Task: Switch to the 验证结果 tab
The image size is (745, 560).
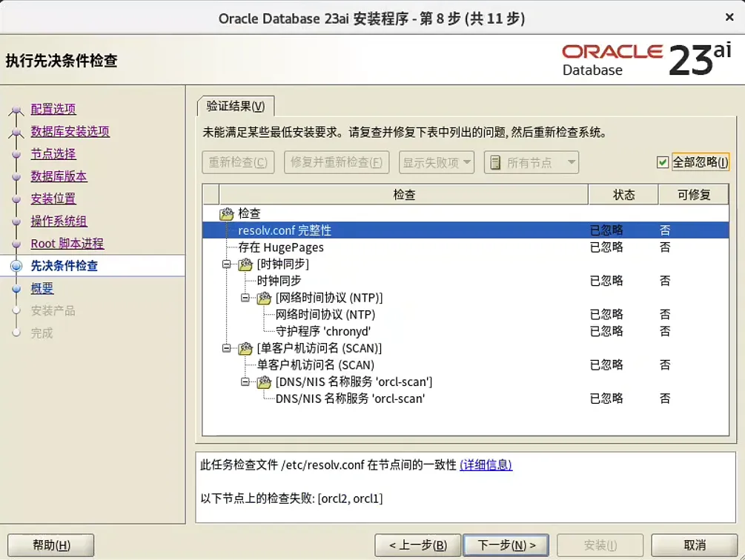Action: pos(235,106)
